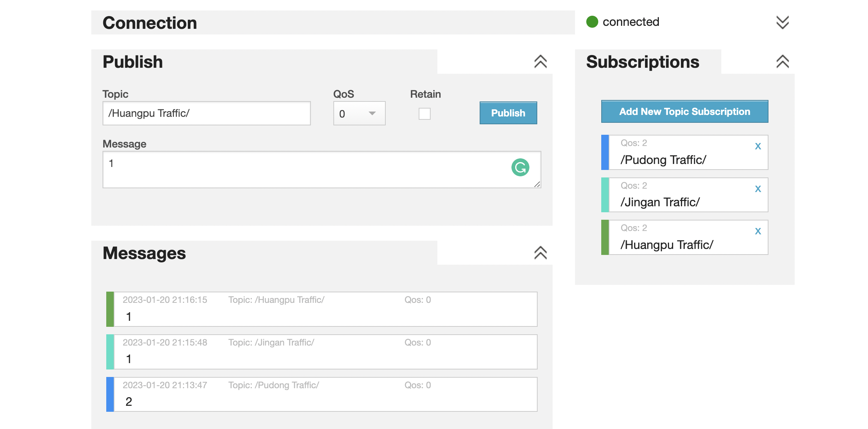Select the /Huangpu Traffic/ subscription entry

pyautogui.click(x=685, y=237)
